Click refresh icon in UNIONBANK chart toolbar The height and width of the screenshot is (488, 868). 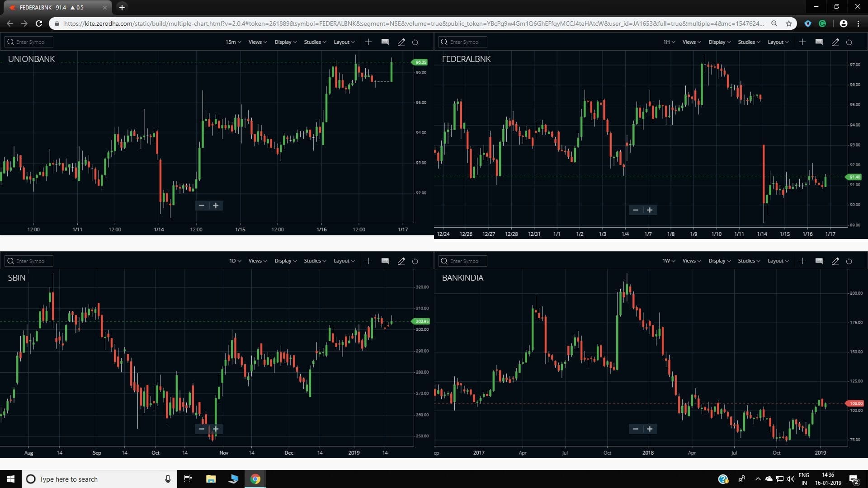coord(415,42)
